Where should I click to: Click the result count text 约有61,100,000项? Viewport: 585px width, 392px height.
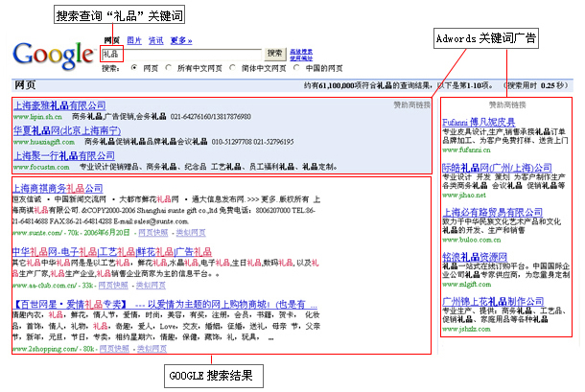[335, 86]
